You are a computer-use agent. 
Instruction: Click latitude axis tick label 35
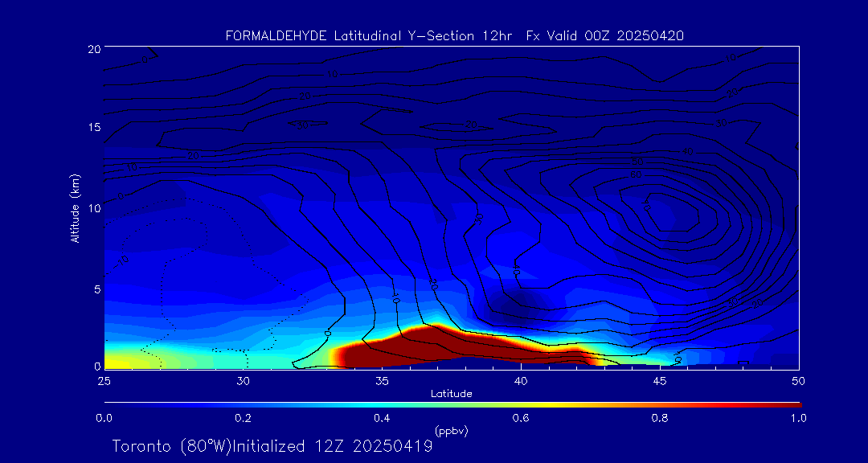pos(382,381)
